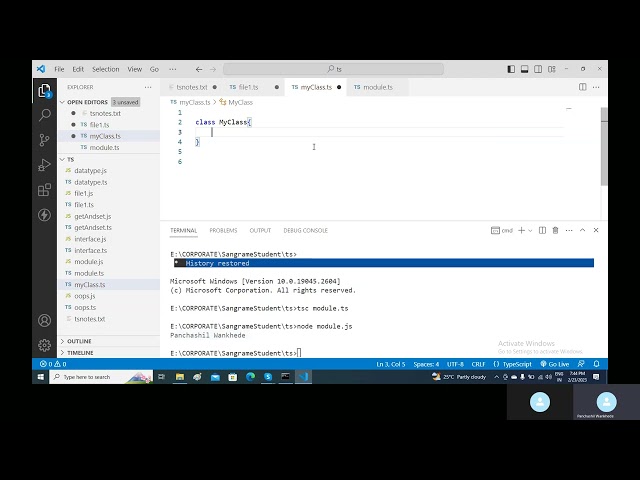Click the VS Code logo icon
Image resolution: width=640 pixels, height=480 pixels.
[41, 69]
